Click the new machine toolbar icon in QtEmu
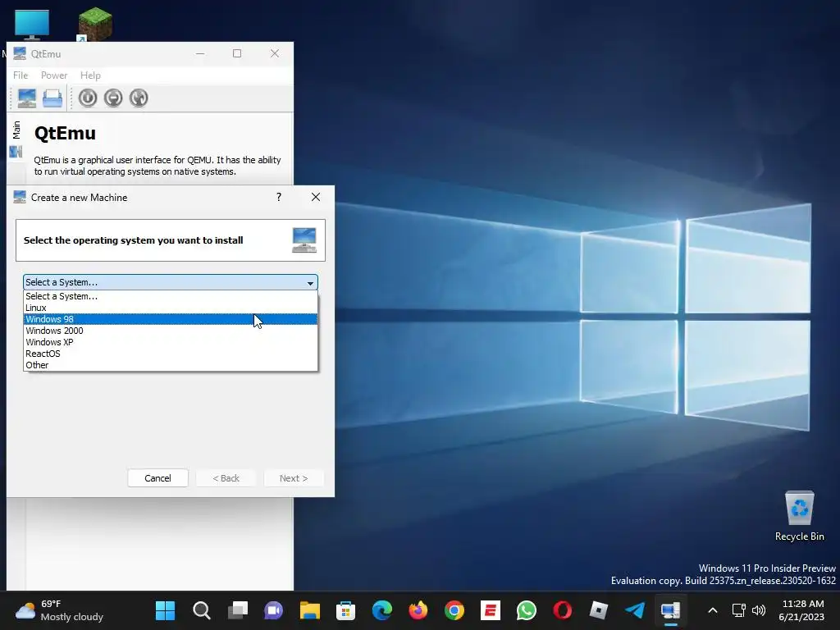The image size is (840, 630). pos(27,98)
